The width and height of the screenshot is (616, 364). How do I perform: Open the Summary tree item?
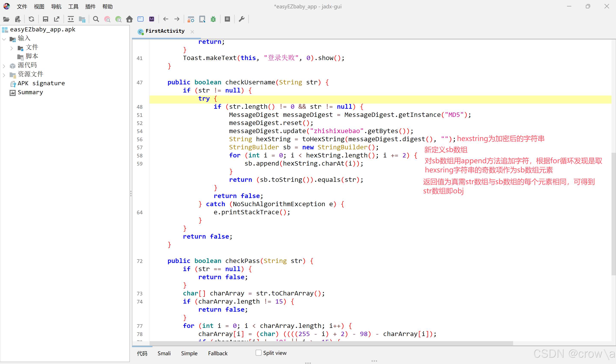click(x=30, y=92)
